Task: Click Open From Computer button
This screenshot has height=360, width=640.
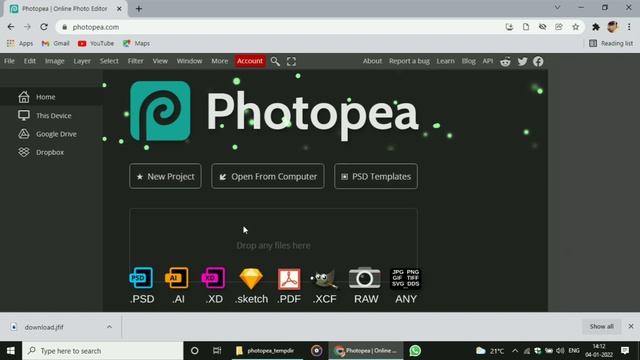Action: [x=268, y=176]
